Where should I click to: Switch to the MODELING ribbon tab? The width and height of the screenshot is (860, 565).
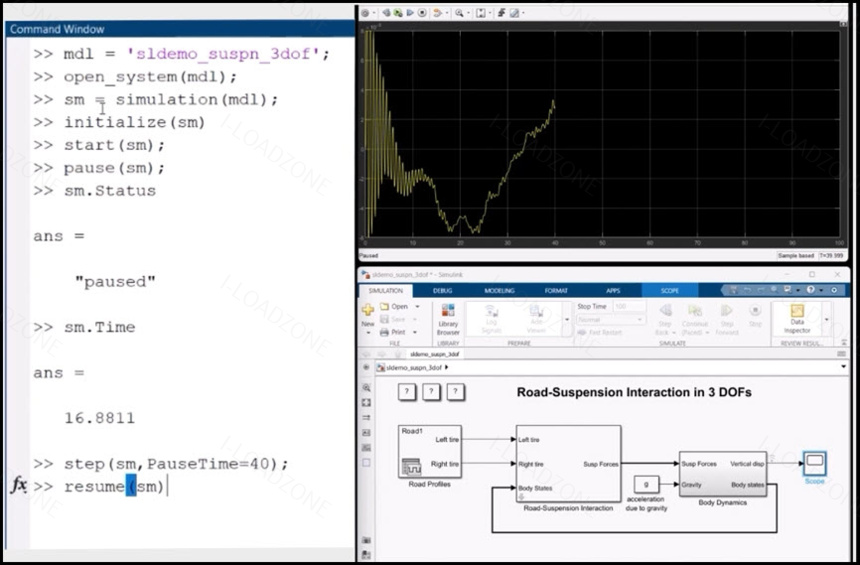[x=499, y=291]
